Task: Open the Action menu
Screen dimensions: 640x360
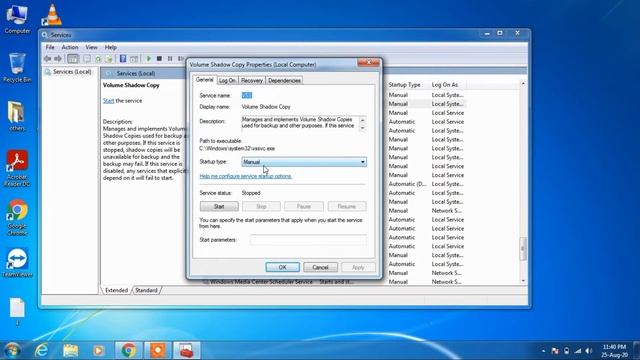Action: point(70,47)
